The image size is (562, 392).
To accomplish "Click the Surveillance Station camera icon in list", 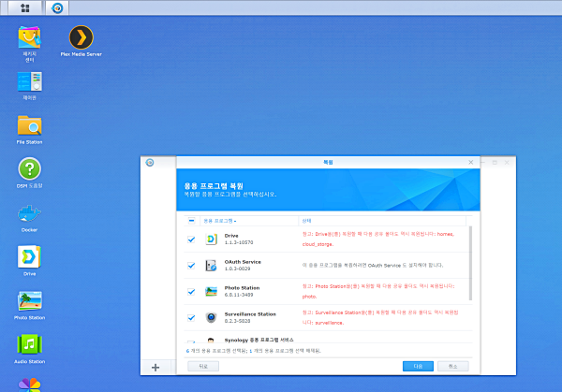I will 211,317.
